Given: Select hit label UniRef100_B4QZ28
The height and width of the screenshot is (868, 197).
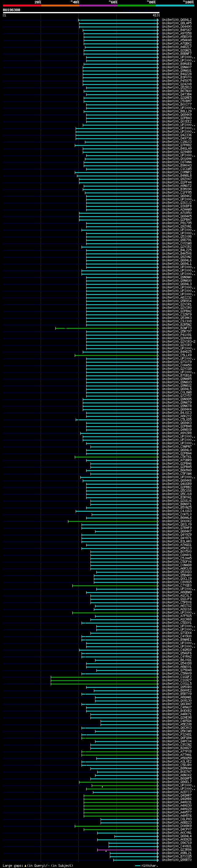Looking at the screenshot, I should [x=176, y=74].
